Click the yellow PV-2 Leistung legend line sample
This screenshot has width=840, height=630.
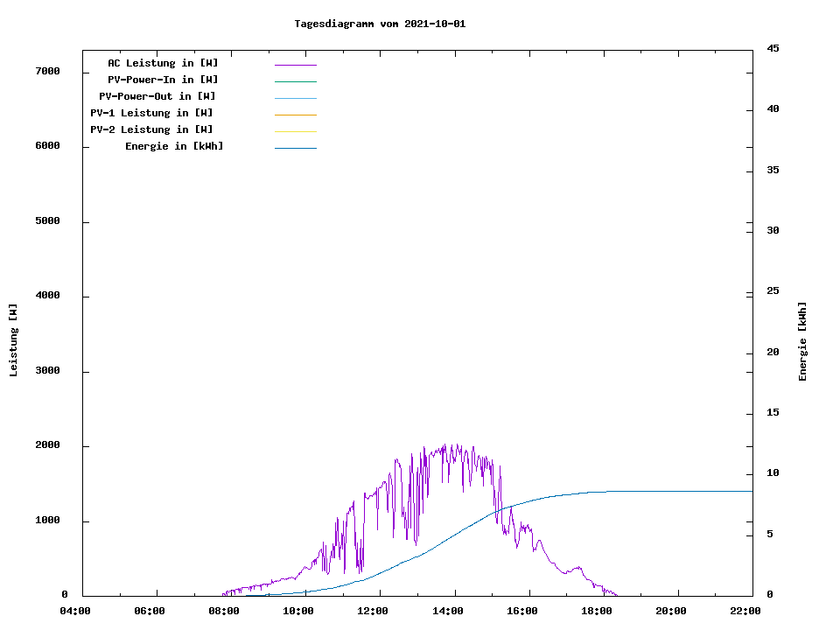tap(295, 131)
